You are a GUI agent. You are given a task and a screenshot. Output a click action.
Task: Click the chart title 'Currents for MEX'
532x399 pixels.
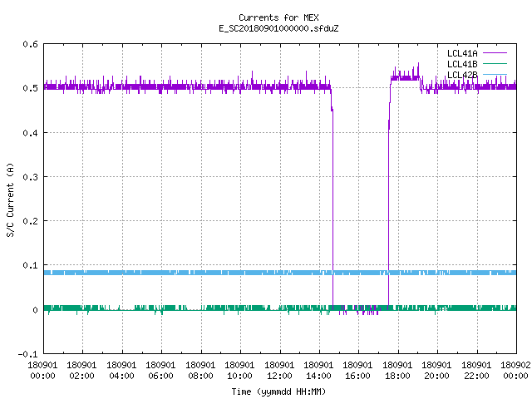[x=278, y=17]
